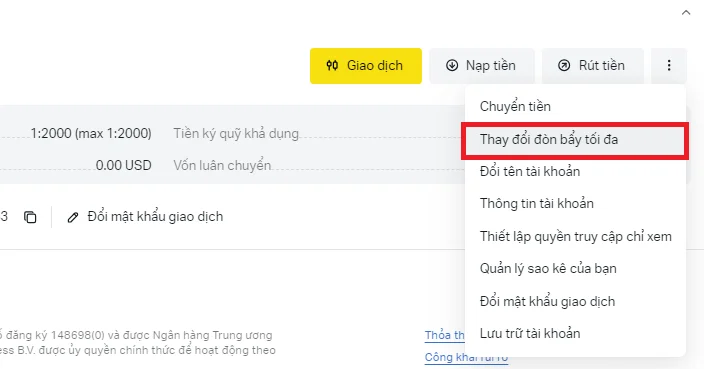Click the 1:2000 (max 1:2000) leverage value
This screenshot has width=704, height=369.
(91, 133)
